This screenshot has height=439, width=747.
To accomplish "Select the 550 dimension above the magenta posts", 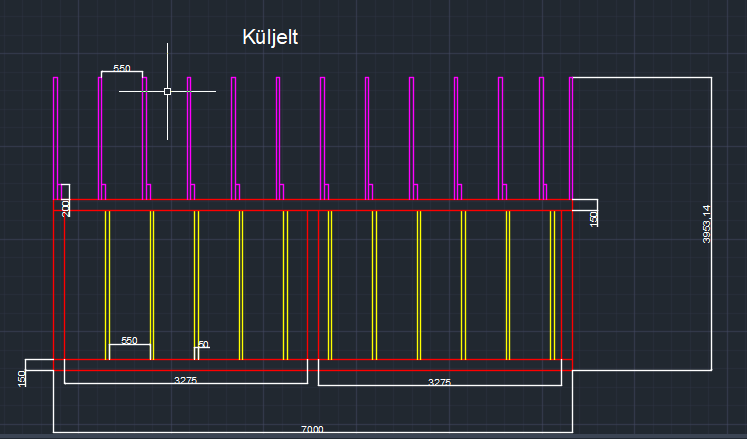I will coord(121,68).
